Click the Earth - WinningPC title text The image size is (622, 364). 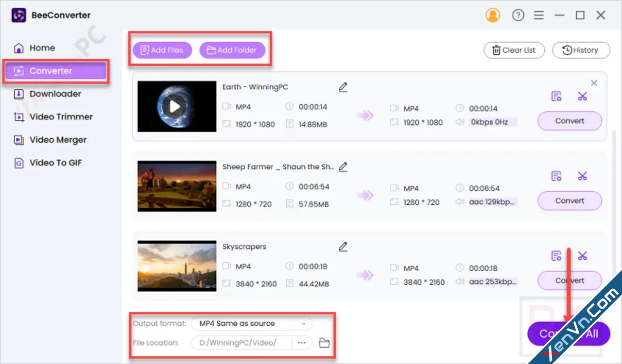click(255, 87)
